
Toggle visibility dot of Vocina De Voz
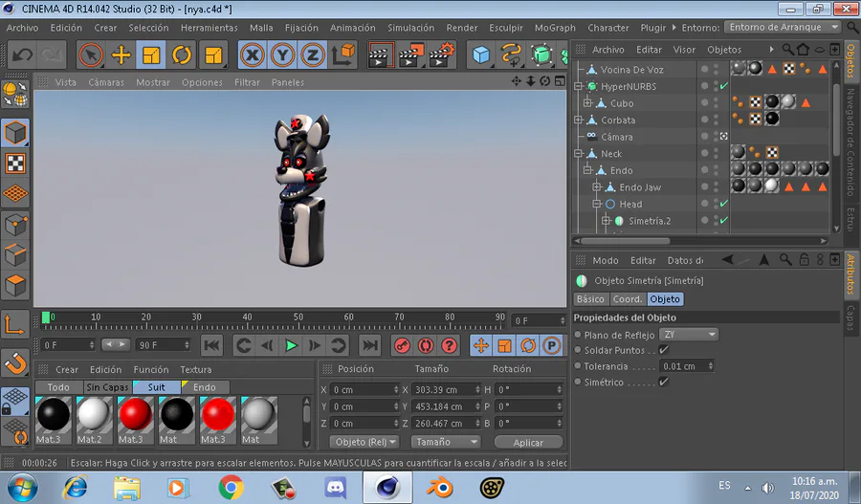pos(704,69)
